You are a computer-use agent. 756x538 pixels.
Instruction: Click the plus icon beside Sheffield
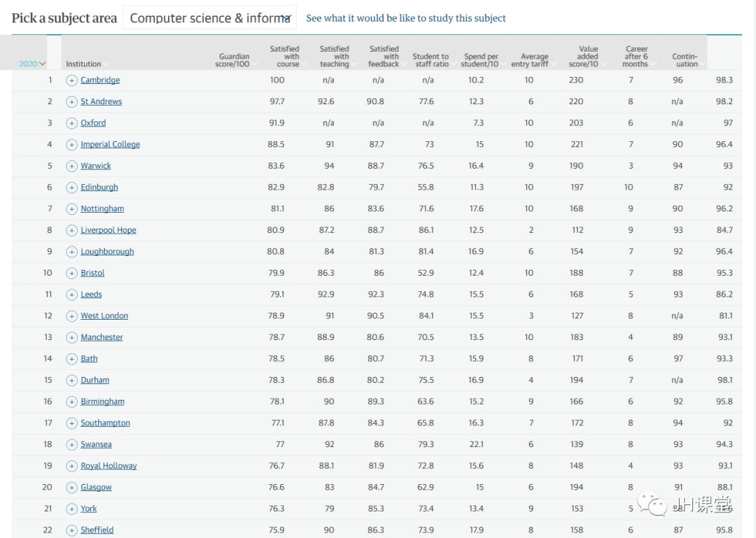(x=71, y=530)
